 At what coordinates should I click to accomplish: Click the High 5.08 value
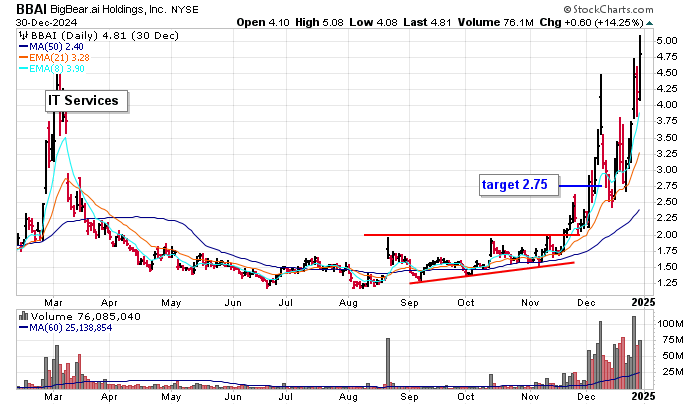coord(319,22)
